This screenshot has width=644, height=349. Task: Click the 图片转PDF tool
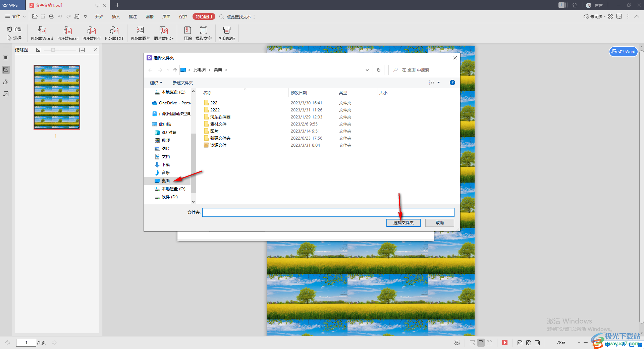pos(164,34)
